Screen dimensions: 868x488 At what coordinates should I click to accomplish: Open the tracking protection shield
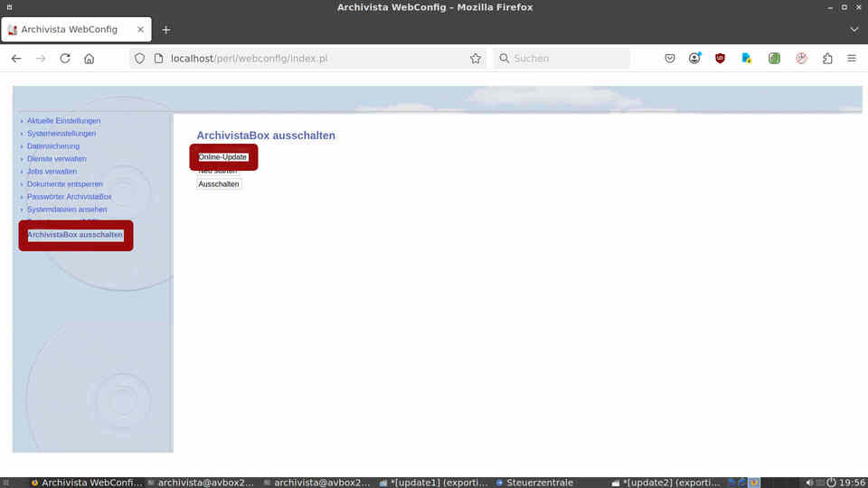pos(139,58)
